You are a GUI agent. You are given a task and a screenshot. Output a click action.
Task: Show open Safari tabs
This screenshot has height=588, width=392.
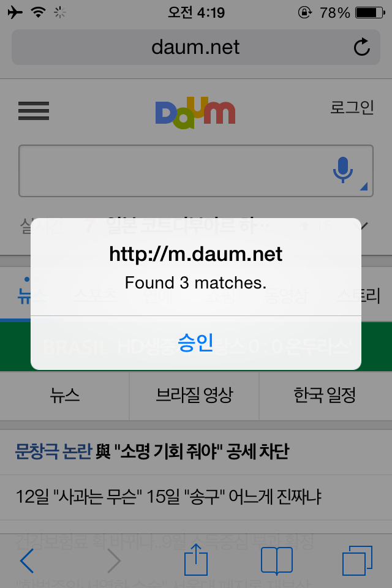[357, 560]
